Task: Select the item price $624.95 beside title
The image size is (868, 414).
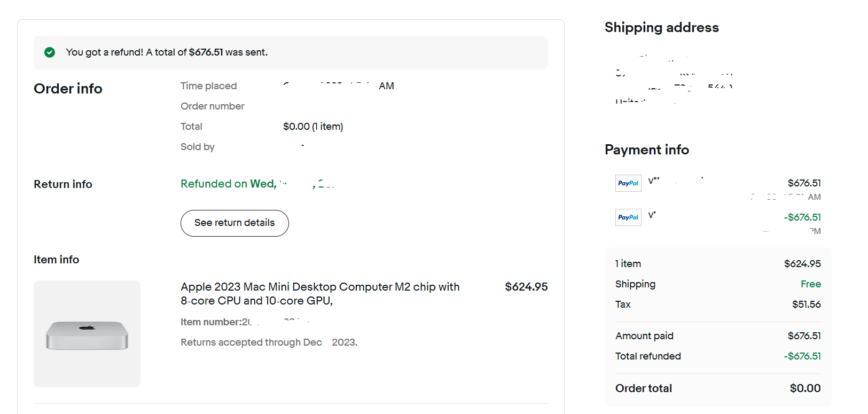Action: click(526, 287)
